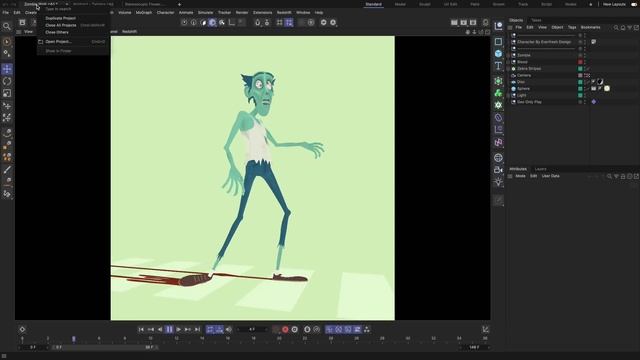
Task: Open the viewport hamburger menu beside View
Action: [19, 31]
